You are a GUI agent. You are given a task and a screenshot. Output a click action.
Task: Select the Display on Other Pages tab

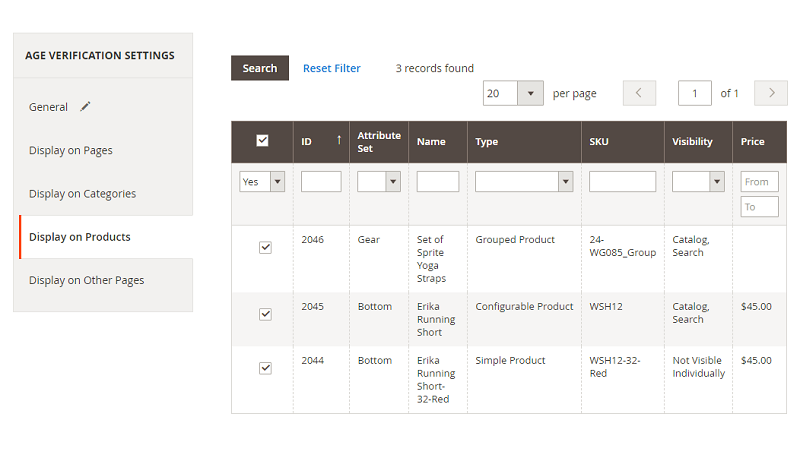pyautogui.click(x=86, y=280)
